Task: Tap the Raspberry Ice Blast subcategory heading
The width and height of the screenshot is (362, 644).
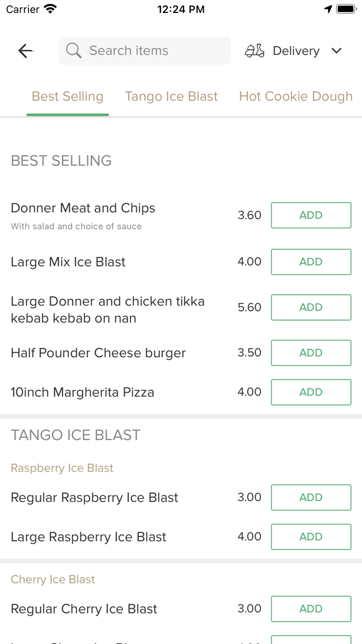Action: pyautogui.click(x=62, y=468)
